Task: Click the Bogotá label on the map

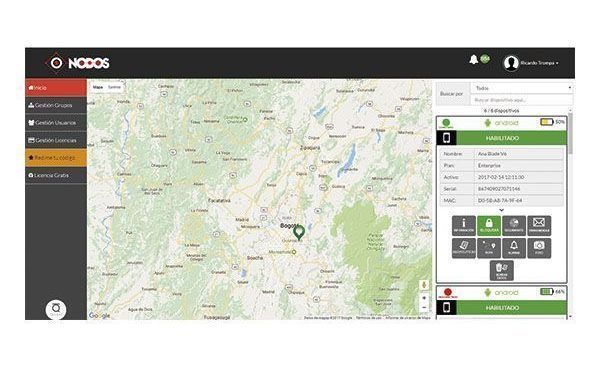Action: (x=289, y=226)
